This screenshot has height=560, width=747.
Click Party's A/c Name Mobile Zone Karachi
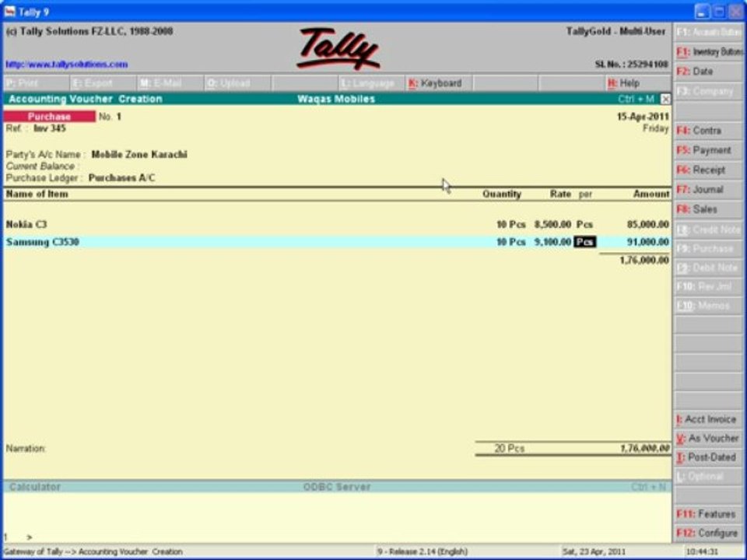139,155
